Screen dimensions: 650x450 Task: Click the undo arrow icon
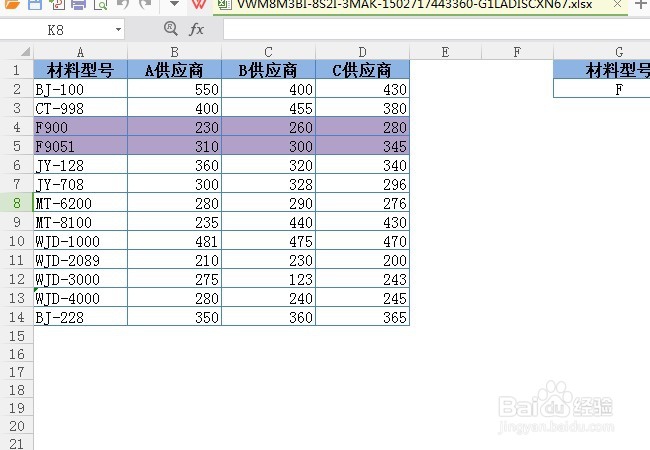123,4
